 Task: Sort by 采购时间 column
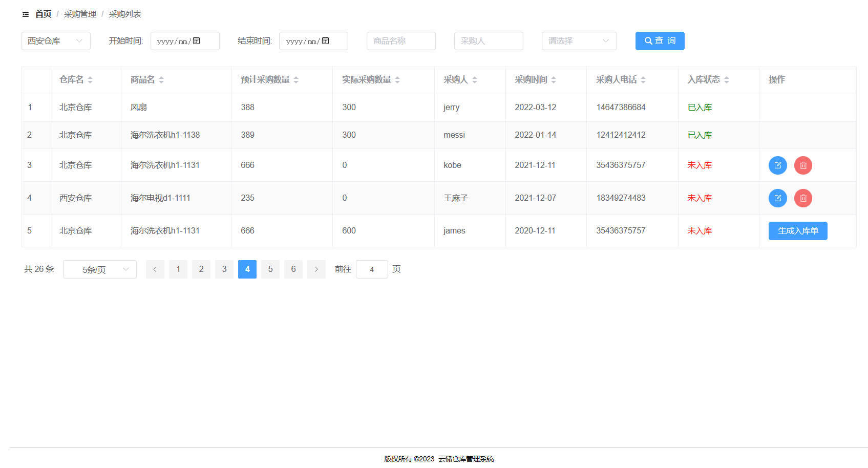[554, 80]
